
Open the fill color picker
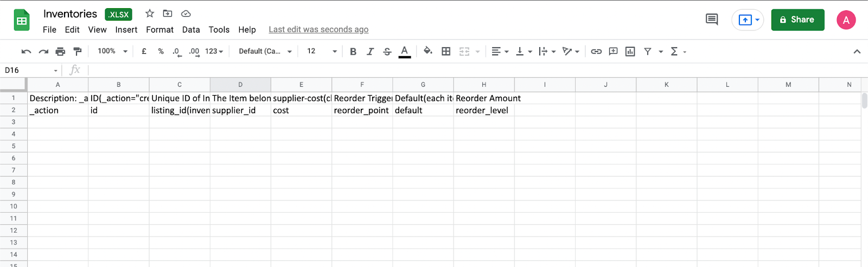428,51
